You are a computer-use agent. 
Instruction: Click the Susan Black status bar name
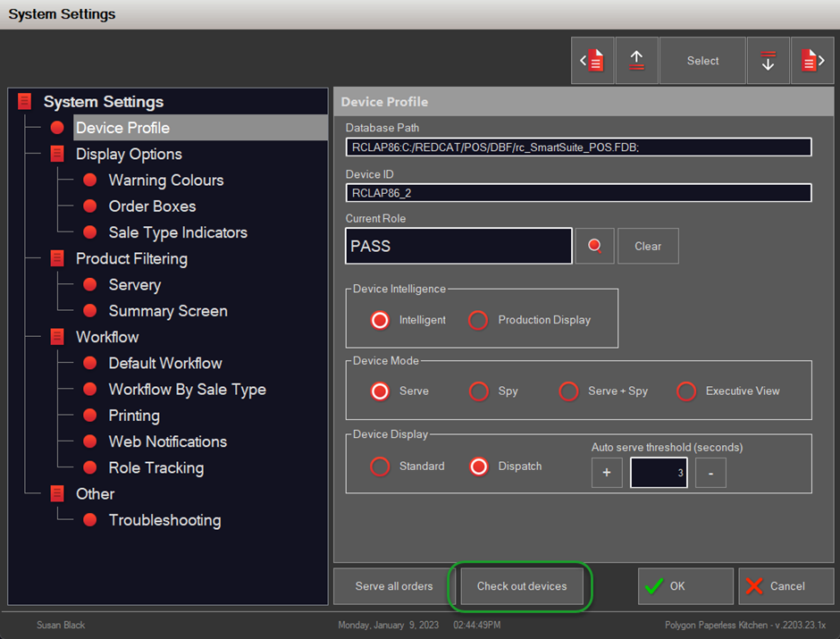[x=61, y=625]
